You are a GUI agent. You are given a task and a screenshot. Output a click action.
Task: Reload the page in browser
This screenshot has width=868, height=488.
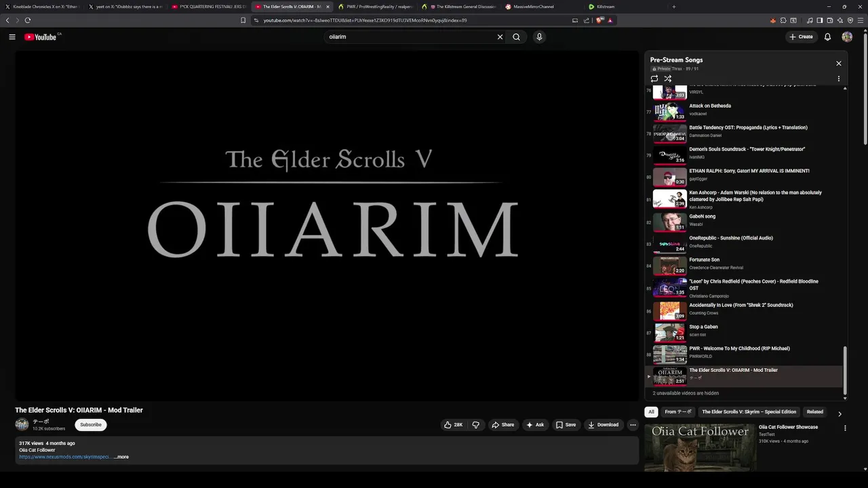(x=28, y=20)
